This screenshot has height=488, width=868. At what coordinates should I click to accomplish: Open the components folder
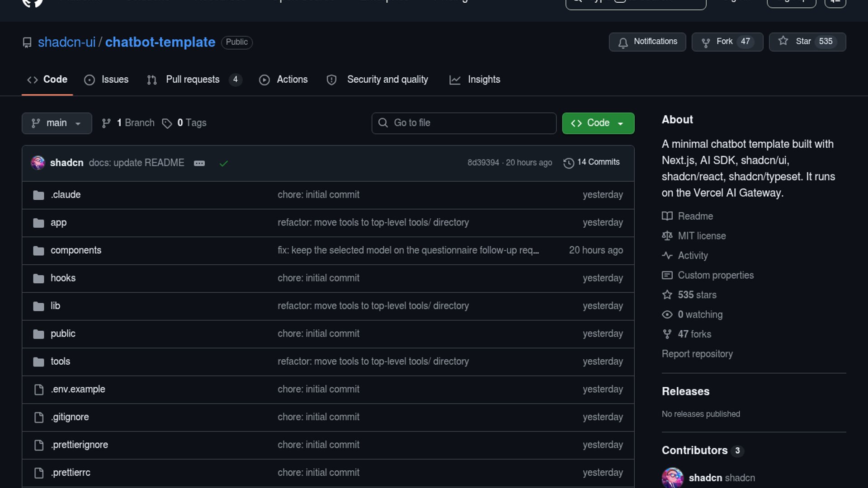[x=76, y=250]
